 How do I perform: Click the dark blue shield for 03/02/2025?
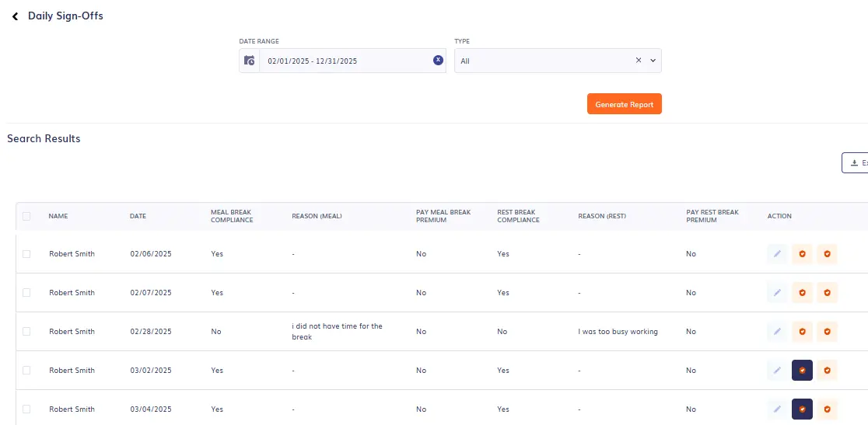(802, 371)
